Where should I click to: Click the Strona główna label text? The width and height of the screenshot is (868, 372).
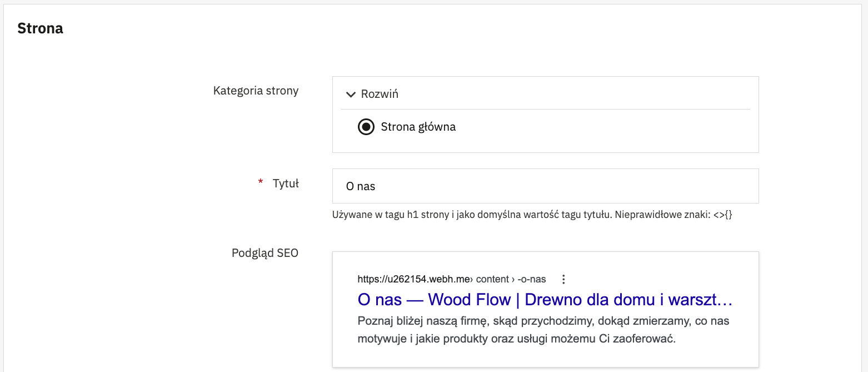[418, 127]
